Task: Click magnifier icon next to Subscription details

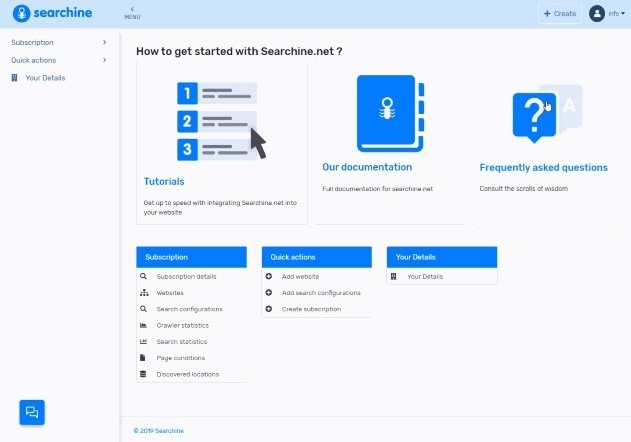Action: pos(143,276)
